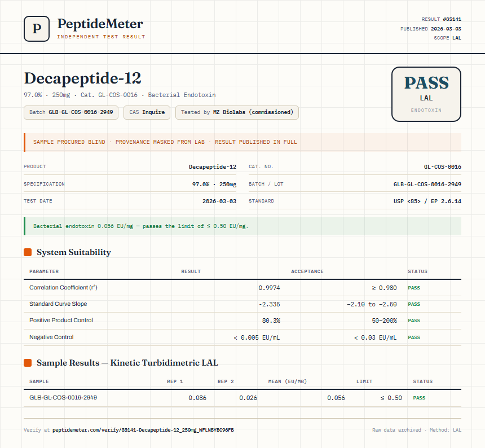Click the Independent Test Result tagline
The width and height of the screenshot is (485, 448).
pyautogui.click(x=101, y=37)
